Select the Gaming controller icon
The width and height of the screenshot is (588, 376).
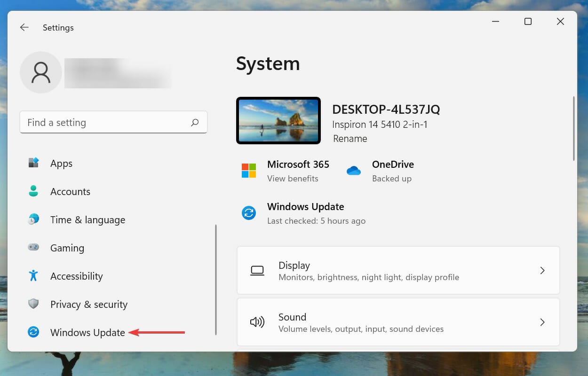click(x=33, y=248)
